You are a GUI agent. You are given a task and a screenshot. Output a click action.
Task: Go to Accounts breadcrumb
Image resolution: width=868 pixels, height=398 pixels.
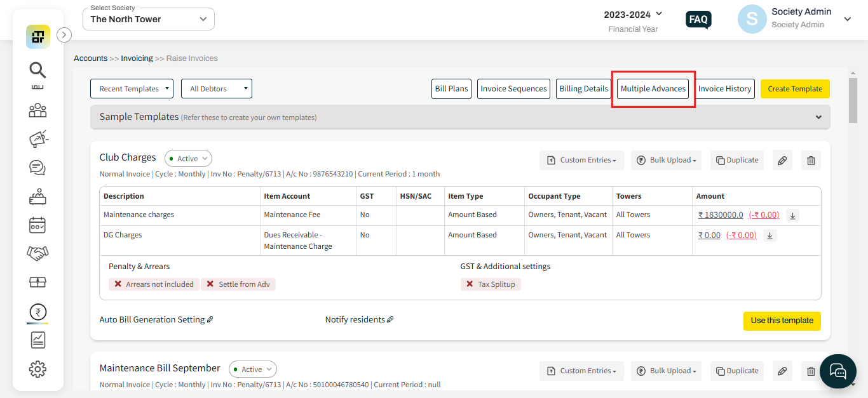click(90, 58)
